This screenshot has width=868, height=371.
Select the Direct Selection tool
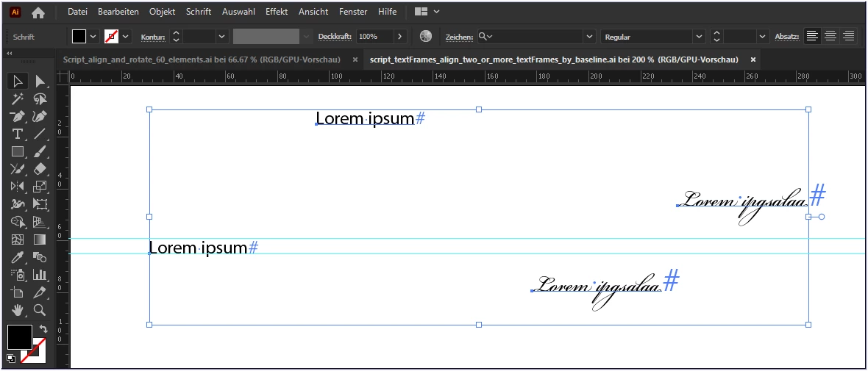tap(40, 82)
